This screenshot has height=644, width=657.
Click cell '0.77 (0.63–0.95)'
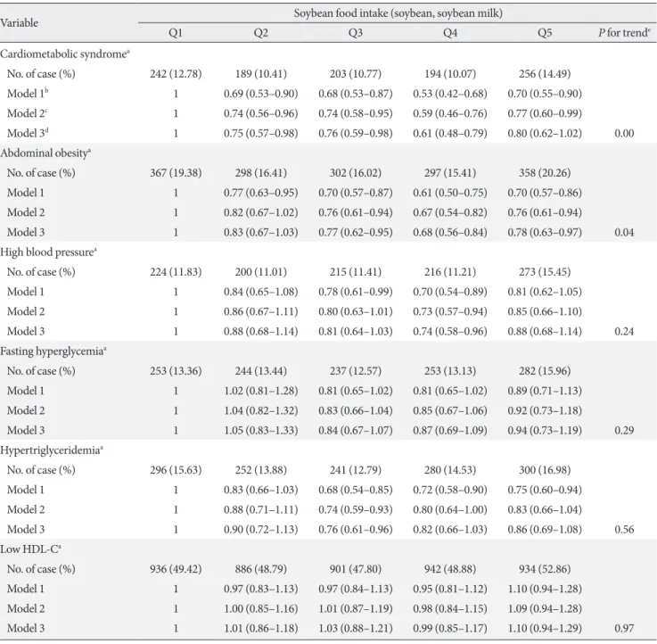(260, 193)
